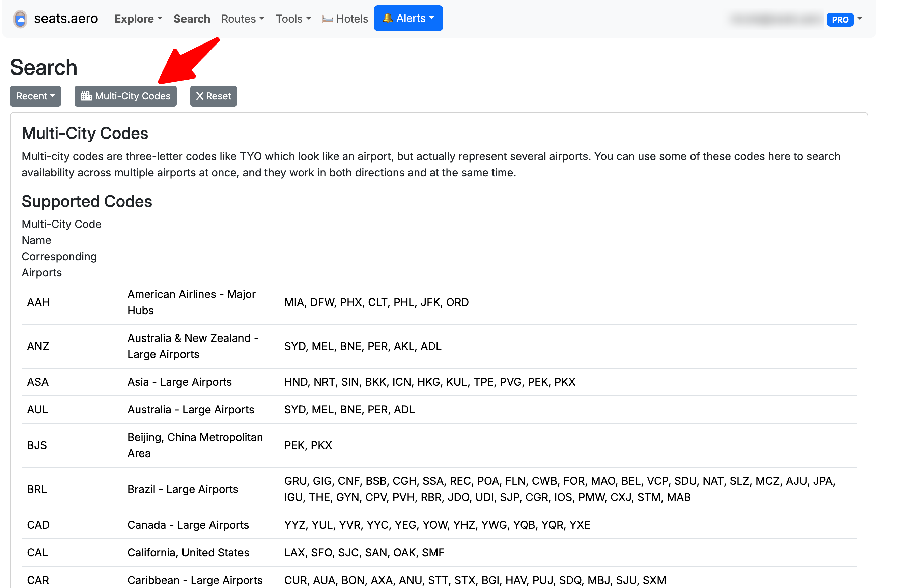Screen dimensions: 902x588
Task: Click 'Canada - Large Airports' name
Action: 188,525
